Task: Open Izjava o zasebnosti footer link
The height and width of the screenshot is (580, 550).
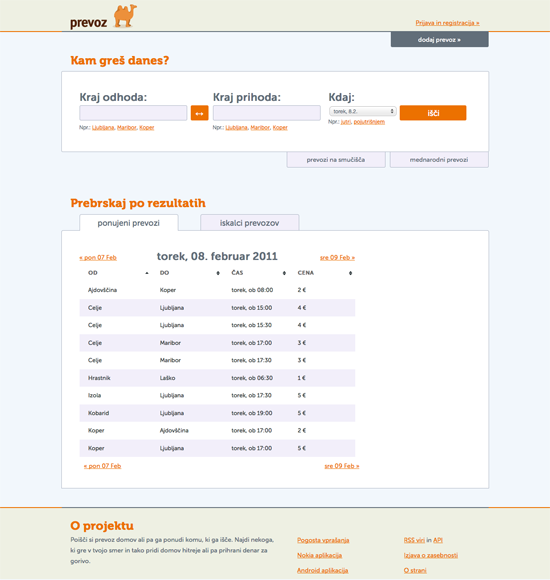Action: pos(431,556)
